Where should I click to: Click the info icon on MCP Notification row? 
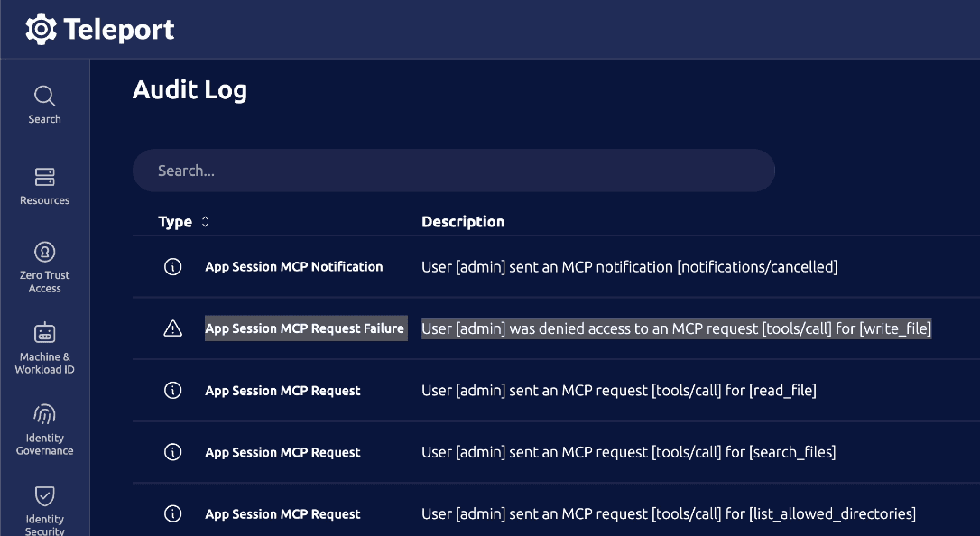172,266
